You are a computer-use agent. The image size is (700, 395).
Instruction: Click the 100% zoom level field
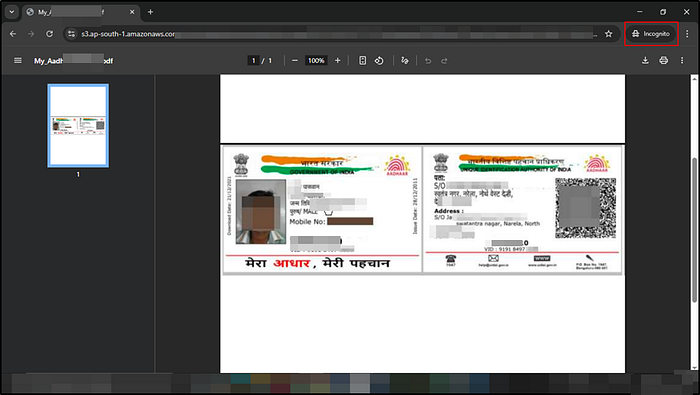click(x=316, y=61)
